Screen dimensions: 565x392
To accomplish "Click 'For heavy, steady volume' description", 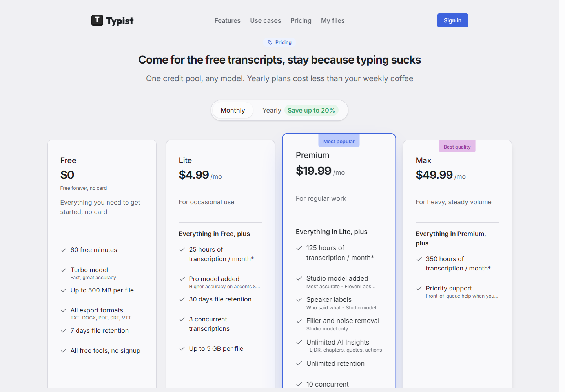I will [454, 202].
